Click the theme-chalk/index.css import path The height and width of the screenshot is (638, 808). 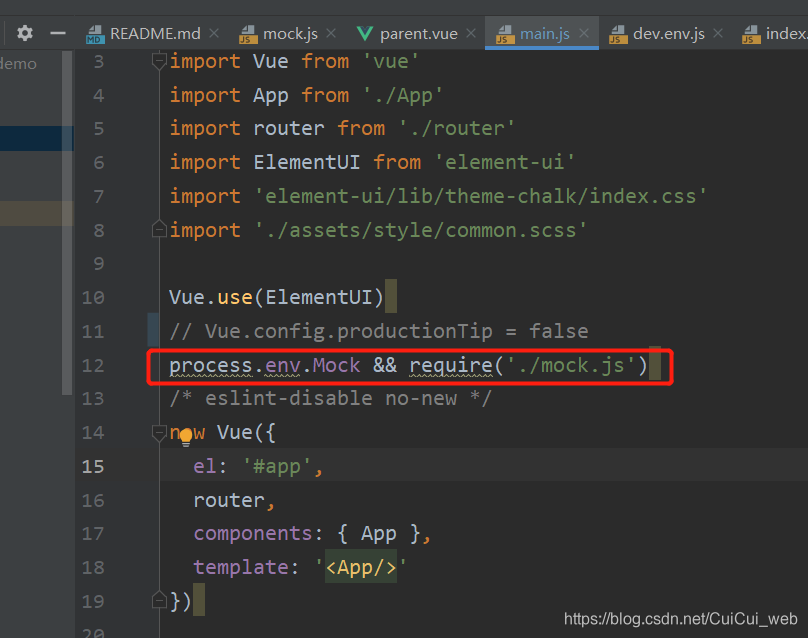coord(480,196)
